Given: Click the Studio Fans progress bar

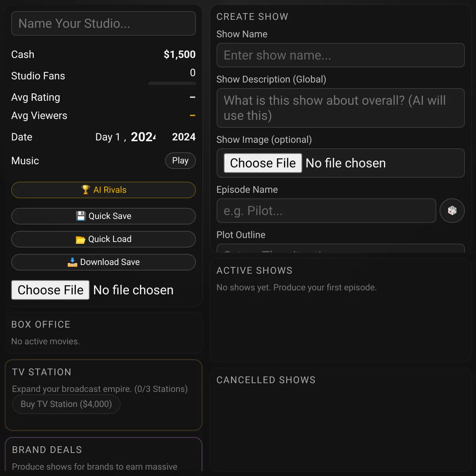Looking at the screenshot, I should (172, 83).
